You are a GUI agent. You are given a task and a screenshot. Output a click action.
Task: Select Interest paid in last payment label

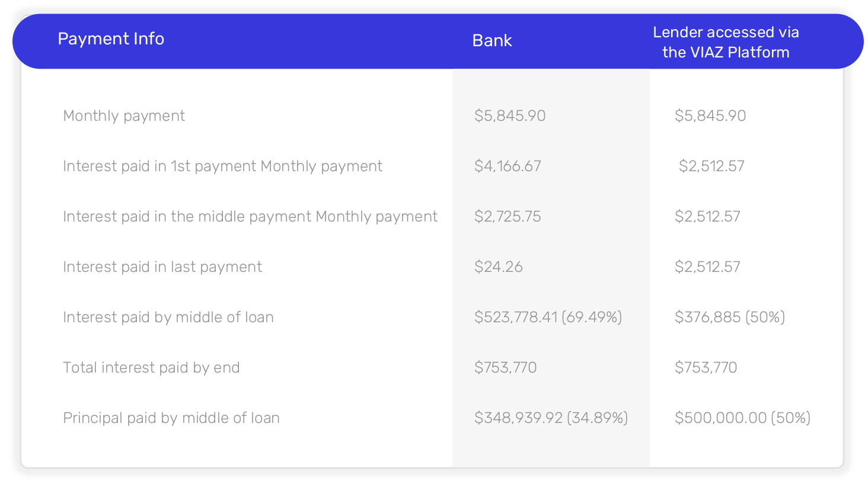coord(162,267)
